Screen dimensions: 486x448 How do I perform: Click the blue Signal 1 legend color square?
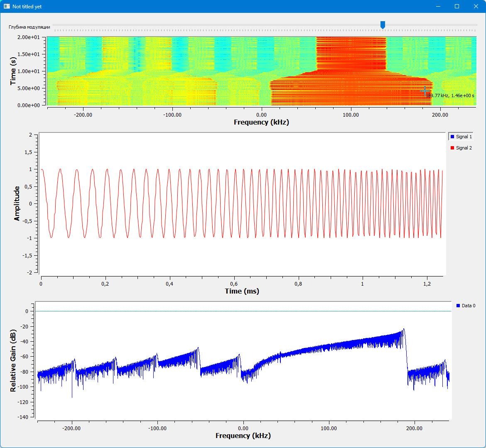tap(452, 137)
